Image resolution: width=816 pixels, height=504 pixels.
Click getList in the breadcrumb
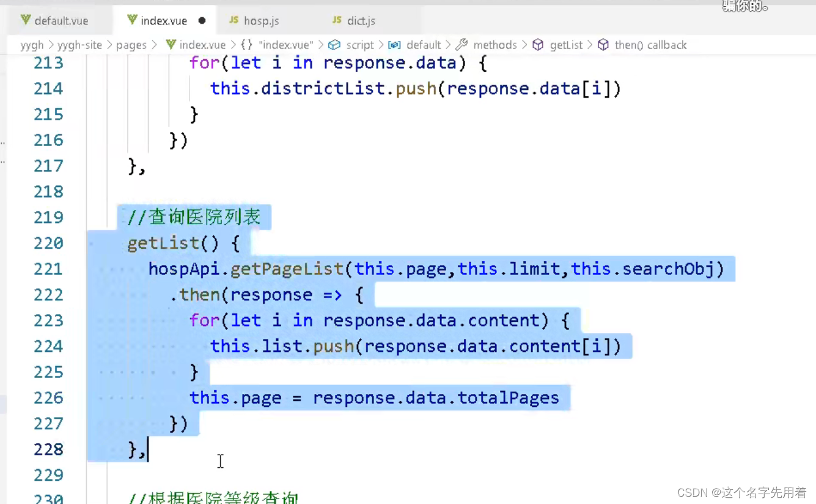pyautogui.click(x=566, y=45)
